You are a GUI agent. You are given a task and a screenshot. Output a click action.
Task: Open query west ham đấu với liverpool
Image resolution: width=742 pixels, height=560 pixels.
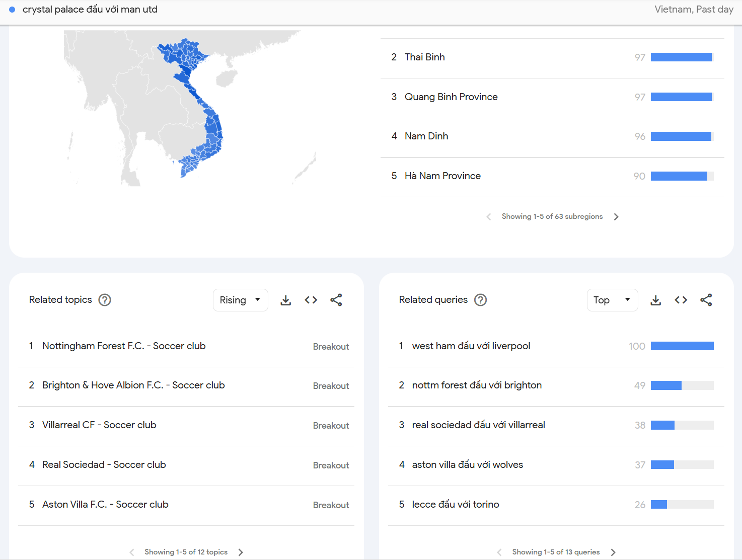471,346
